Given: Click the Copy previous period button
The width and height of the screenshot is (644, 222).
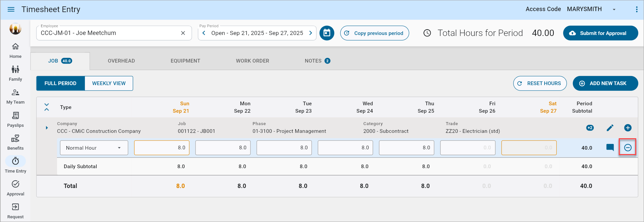Looking at the screenshot, I should (374, 33).
